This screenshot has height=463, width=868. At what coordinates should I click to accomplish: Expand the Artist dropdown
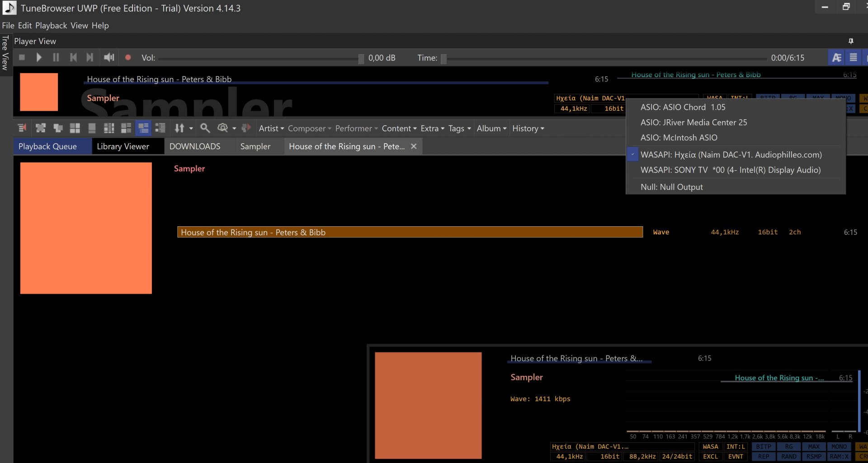tap(271, 128)
